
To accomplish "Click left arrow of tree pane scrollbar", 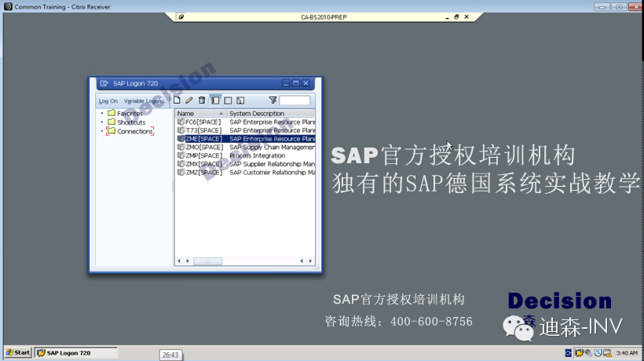I will (x=178, y=261).
